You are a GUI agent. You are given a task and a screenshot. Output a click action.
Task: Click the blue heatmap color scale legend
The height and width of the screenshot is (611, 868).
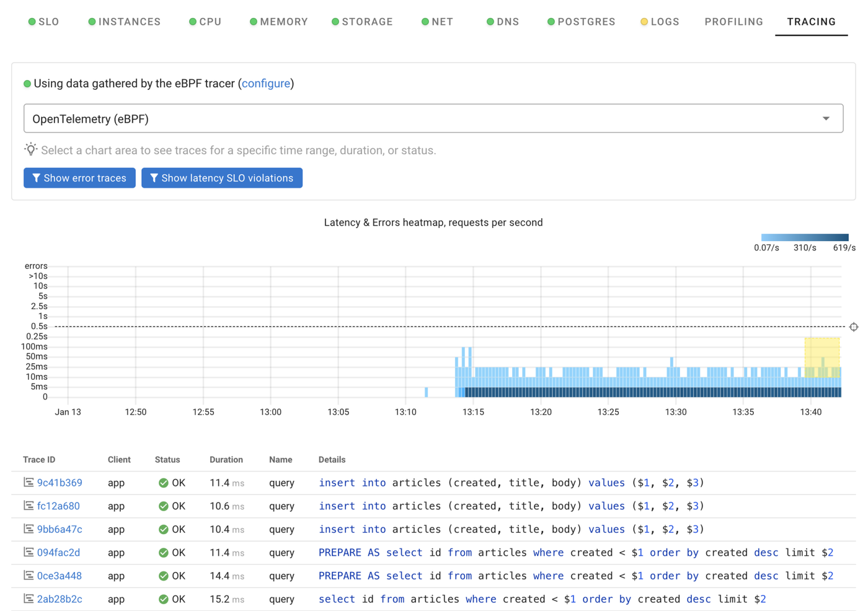804,237
